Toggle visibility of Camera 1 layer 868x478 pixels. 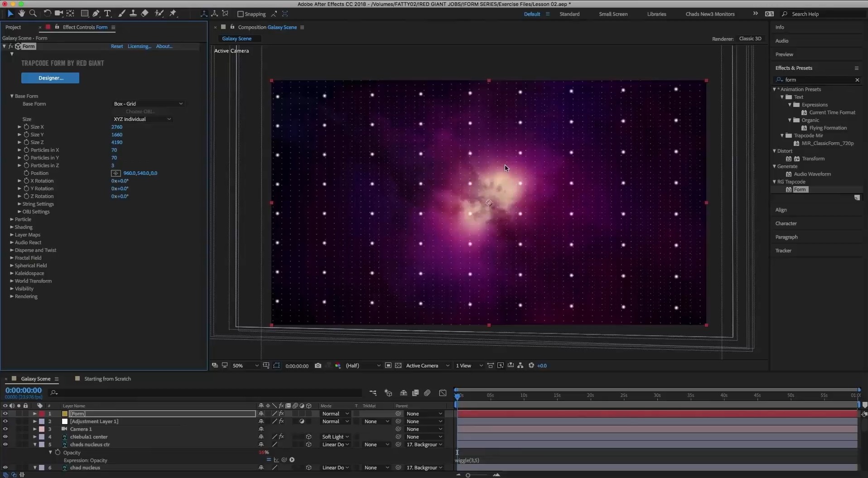(5, 429)
